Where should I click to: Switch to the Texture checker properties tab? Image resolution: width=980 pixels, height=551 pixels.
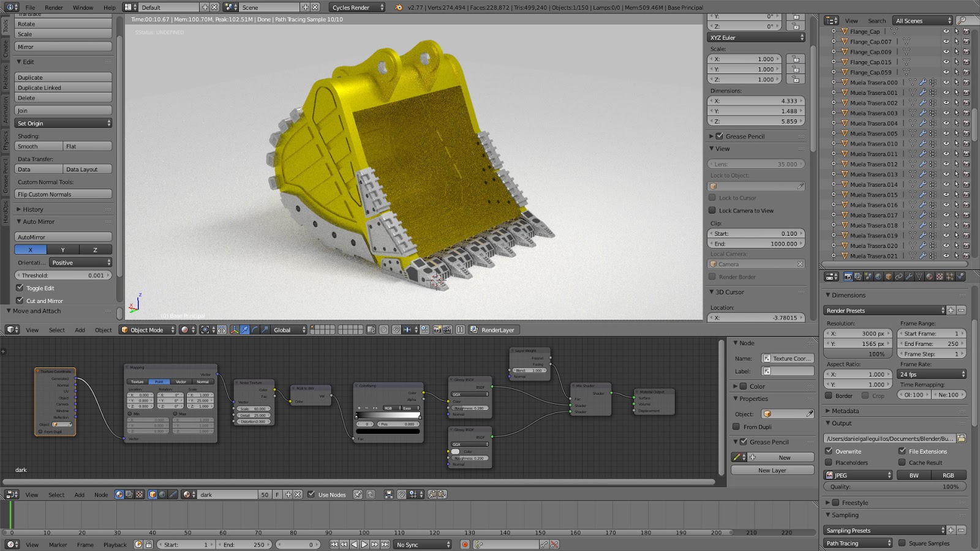click(x=940, y=276)
